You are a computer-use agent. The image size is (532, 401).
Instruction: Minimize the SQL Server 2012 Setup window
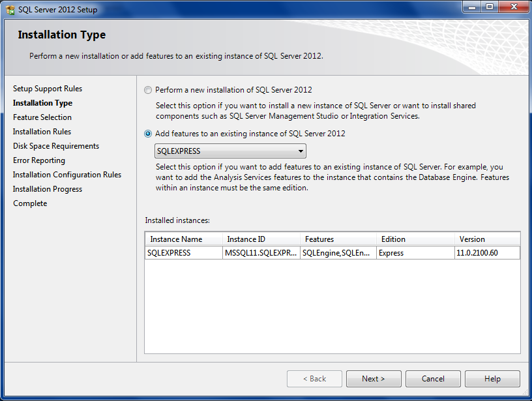point(472,7)
